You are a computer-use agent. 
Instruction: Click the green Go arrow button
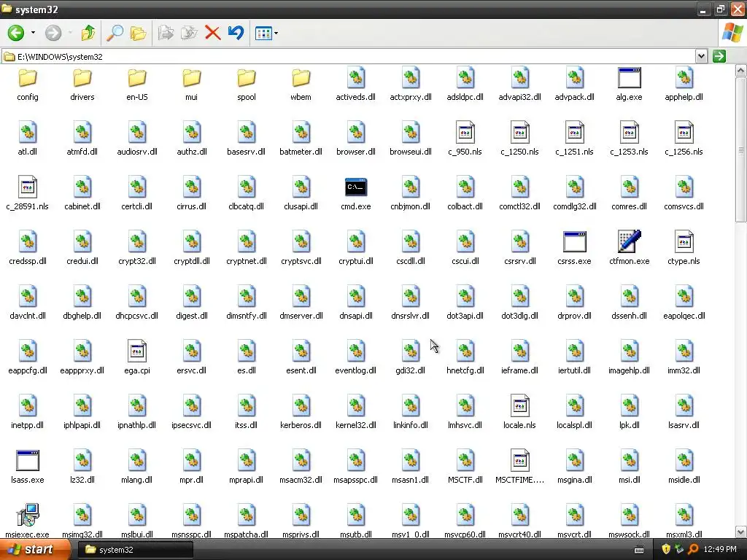click(x=719, y=56)
